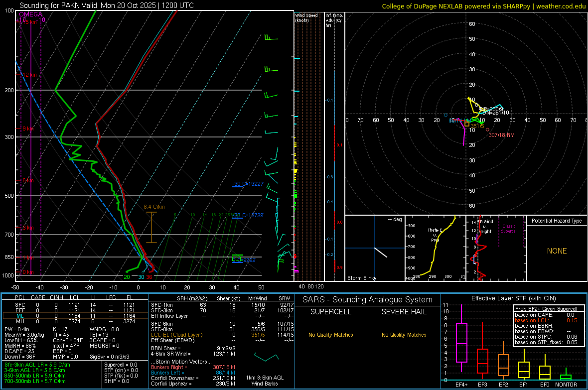The image size is (588, 390).
Task: Click the 'Effective Layer STP (with CIN)' title
Action: 513,298
